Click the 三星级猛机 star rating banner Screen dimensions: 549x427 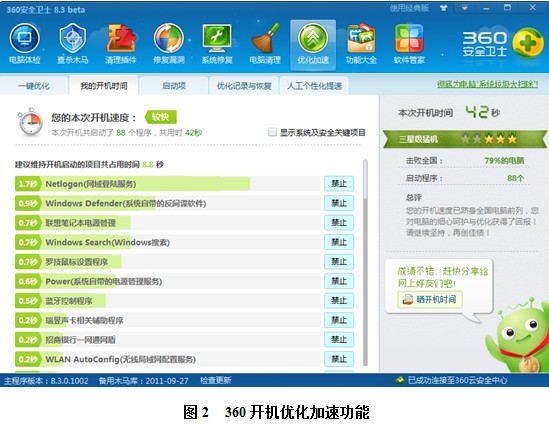(464, 139)
